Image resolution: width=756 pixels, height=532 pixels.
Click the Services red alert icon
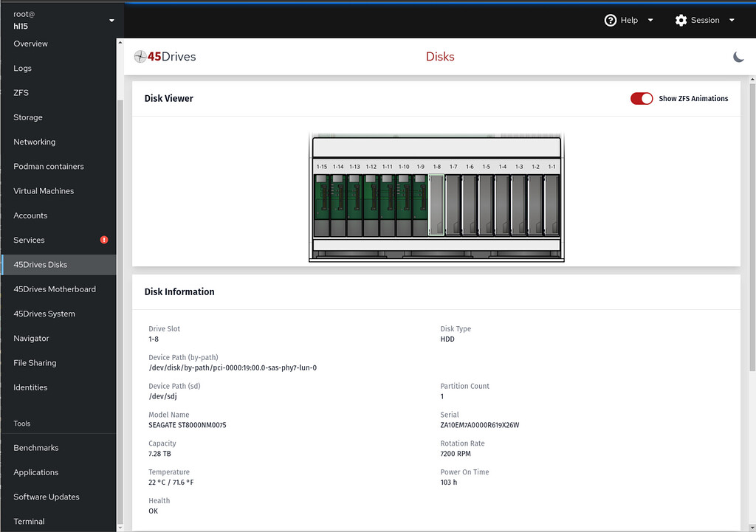coord(104,240)
